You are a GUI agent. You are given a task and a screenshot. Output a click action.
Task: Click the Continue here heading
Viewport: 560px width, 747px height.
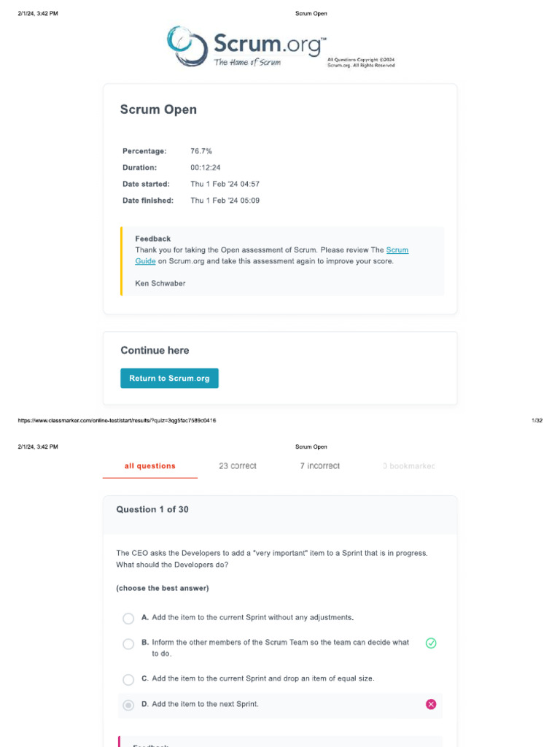click(155, 350)
